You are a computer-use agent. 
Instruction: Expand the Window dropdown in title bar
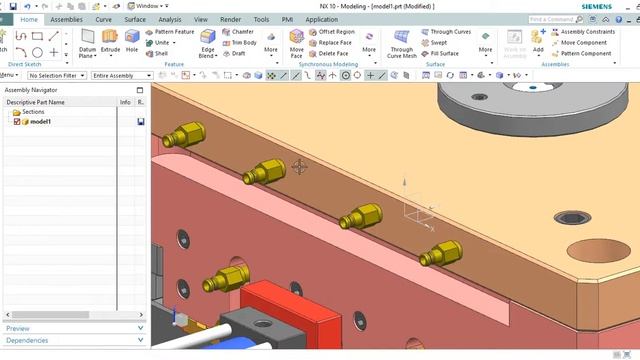[147, 6]
